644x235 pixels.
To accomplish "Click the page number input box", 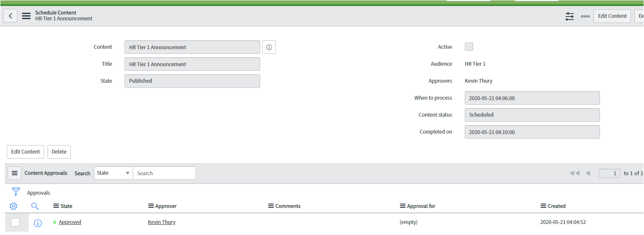I will click(610, 173).
